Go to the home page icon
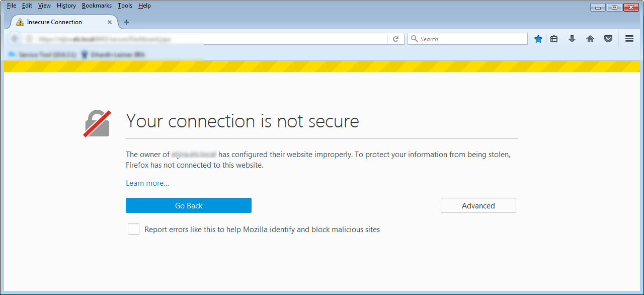Viewport: 644px width, 295px height. click(590, 38)
